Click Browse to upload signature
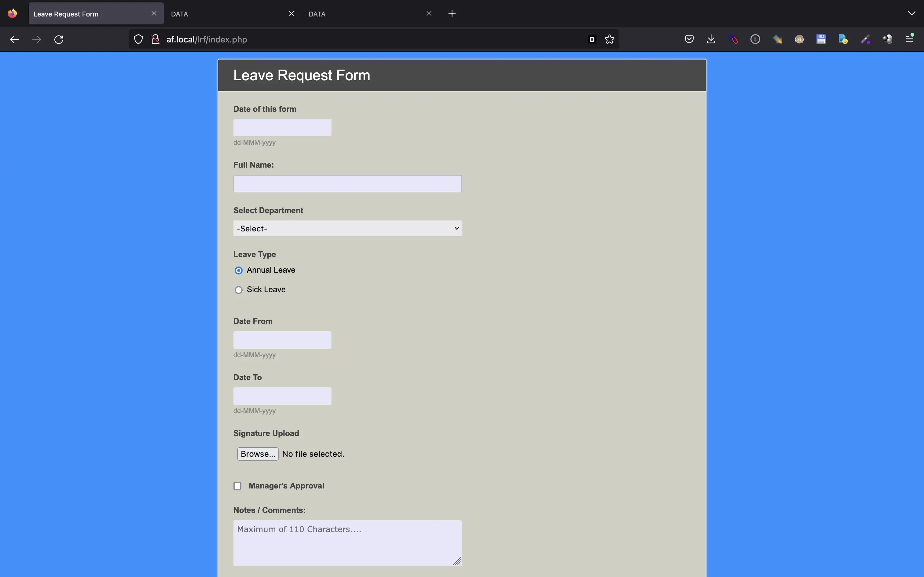Image resolution: width=924 pixels, height=577 pixels. (x=258, y=454)
